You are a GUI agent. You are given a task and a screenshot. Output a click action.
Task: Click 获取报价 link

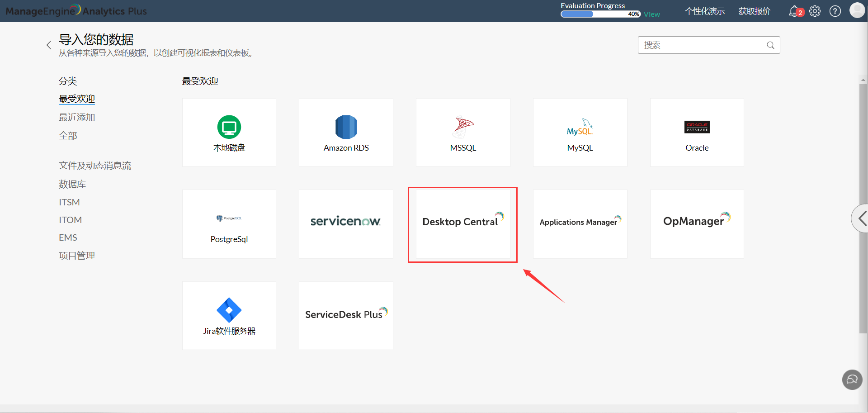tap(755, 11)
